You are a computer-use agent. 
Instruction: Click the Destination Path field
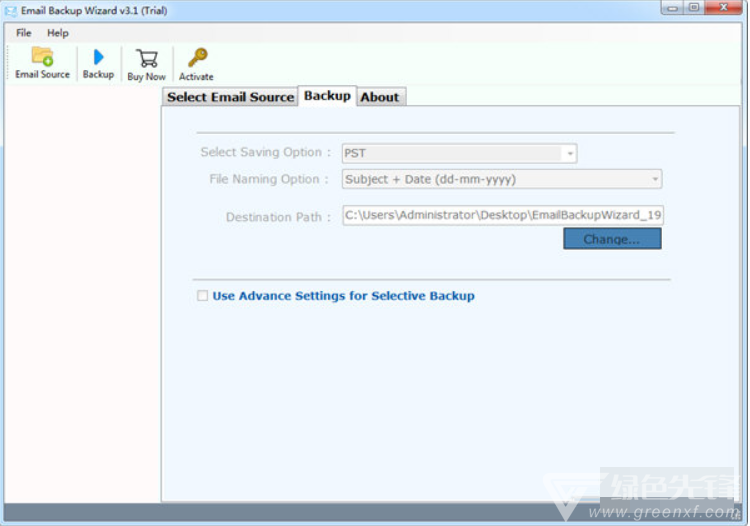point(503,215)
